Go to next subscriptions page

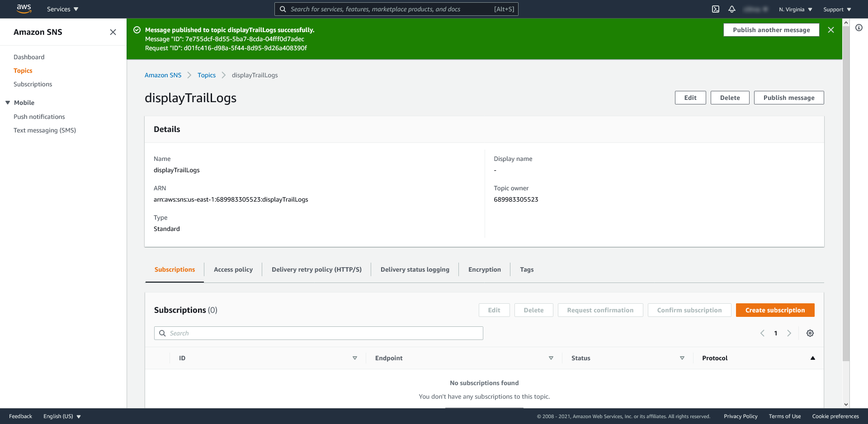tap(789, 333)
